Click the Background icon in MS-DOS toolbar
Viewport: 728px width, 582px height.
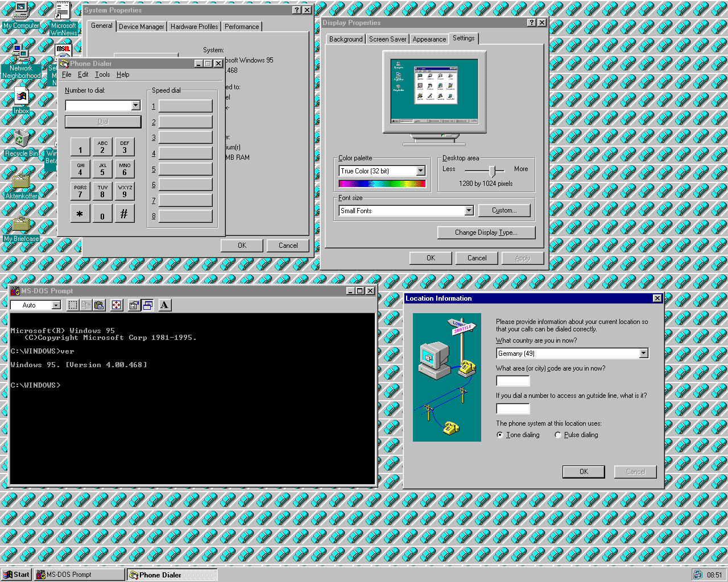[147, 305]
